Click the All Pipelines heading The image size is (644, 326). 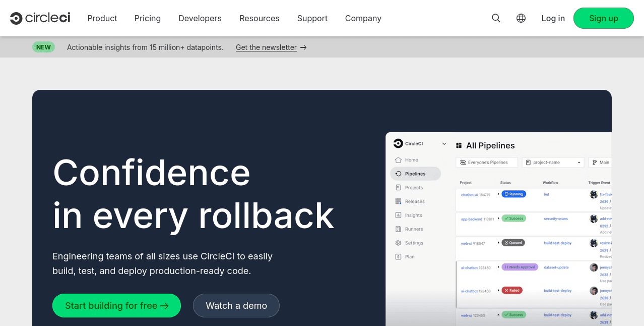(x=490, y=145)
